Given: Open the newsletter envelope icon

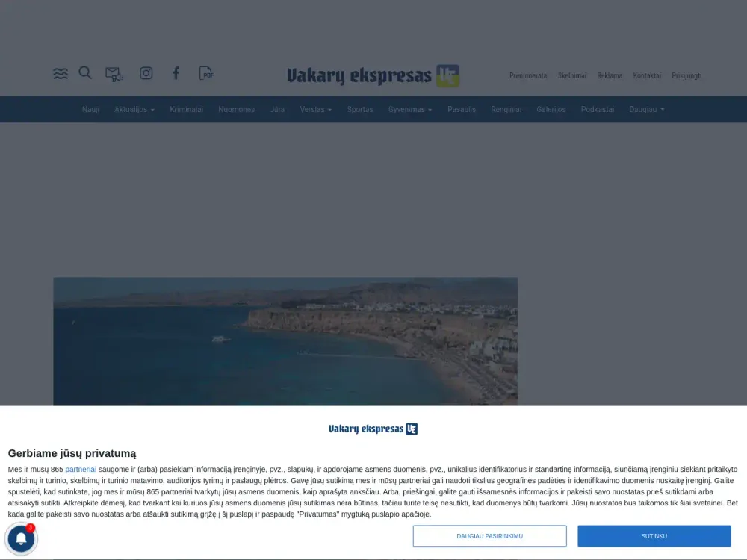Looking at the screenshot, I should click(114, 72).
